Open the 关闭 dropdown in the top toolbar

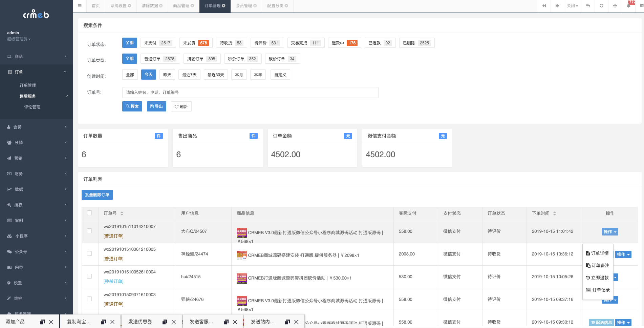(x=573, y=6)
